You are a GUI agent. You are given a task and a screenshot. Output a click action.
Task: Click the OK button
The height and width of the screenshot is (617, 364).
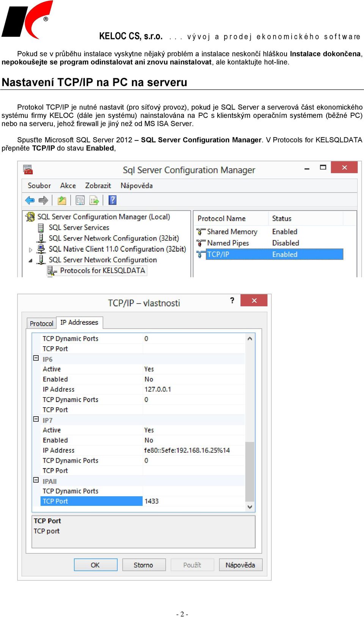point(96,565)
